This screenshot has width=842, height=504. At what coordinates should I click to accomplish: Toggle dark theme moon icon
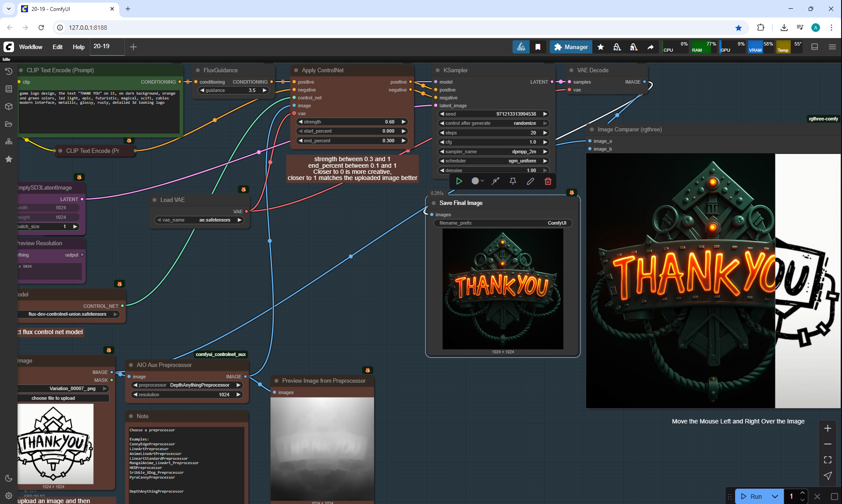(8, 478)
